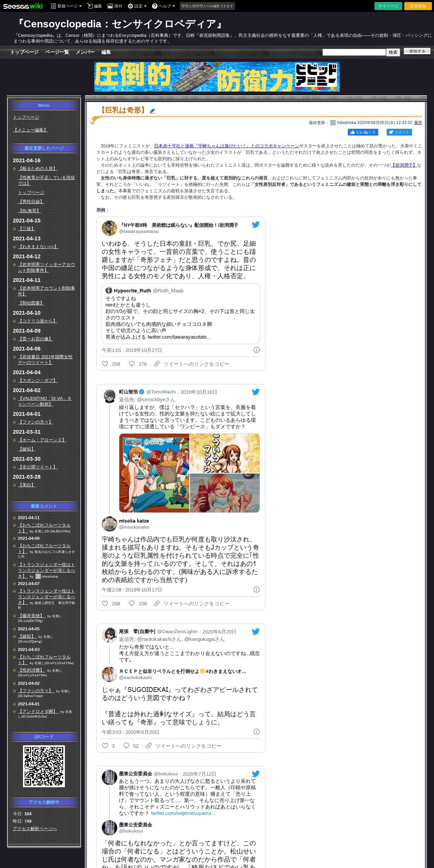Open ページ一覧 in the nav bar
434x868 pixels.
[x=57, y=52]
